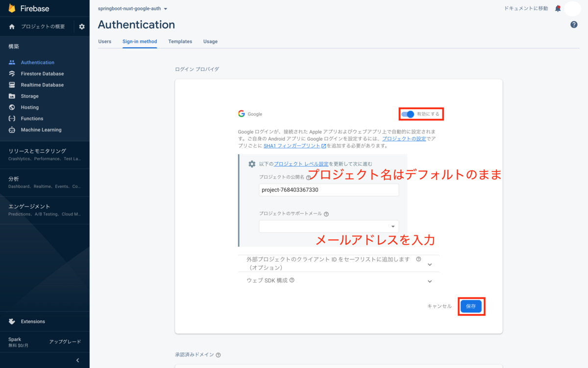Toggle the 有効にする switch off
This screenshot has width=588, height=368.
click(408, 114)
